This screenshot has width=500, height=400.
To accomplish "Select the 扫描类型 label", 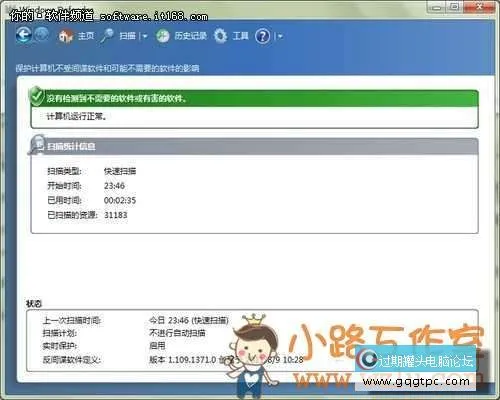I will (x=64, y=171).
